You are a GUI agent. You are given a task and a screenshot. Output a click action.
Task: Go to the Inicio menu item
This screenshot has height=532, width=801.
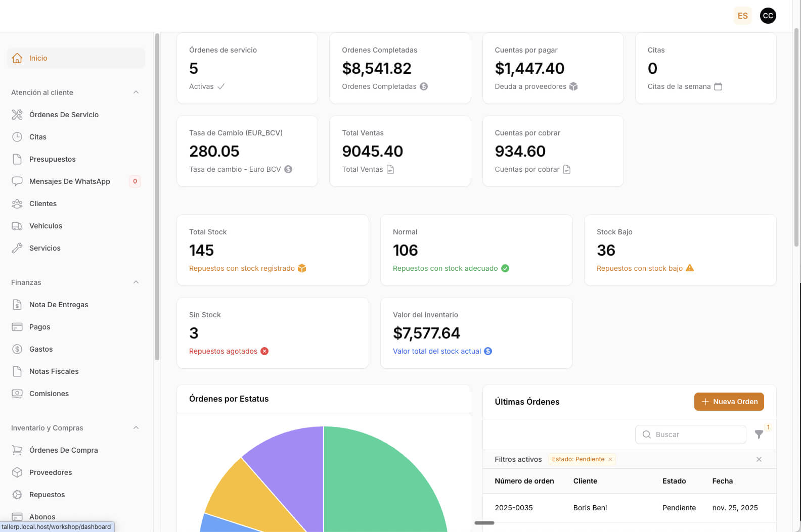(x=38, y=58)
